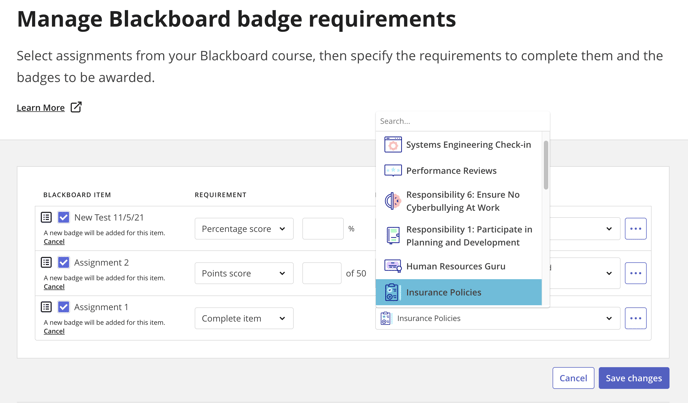Click the Systems Engineering Check-in badge icon
This screenshot has height=403, width=688.
tap(393, 144)
